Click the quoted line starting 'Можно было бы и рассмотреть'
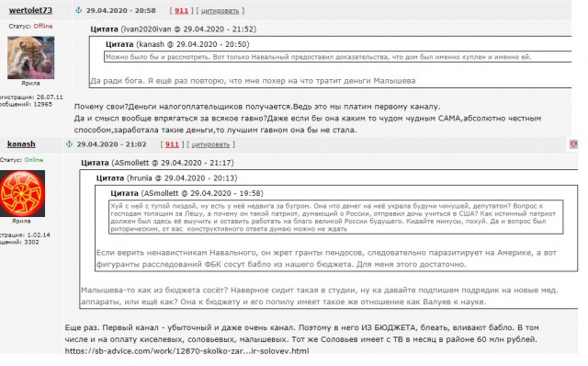This screenshot has width=588, height=366. coord(319,57)
